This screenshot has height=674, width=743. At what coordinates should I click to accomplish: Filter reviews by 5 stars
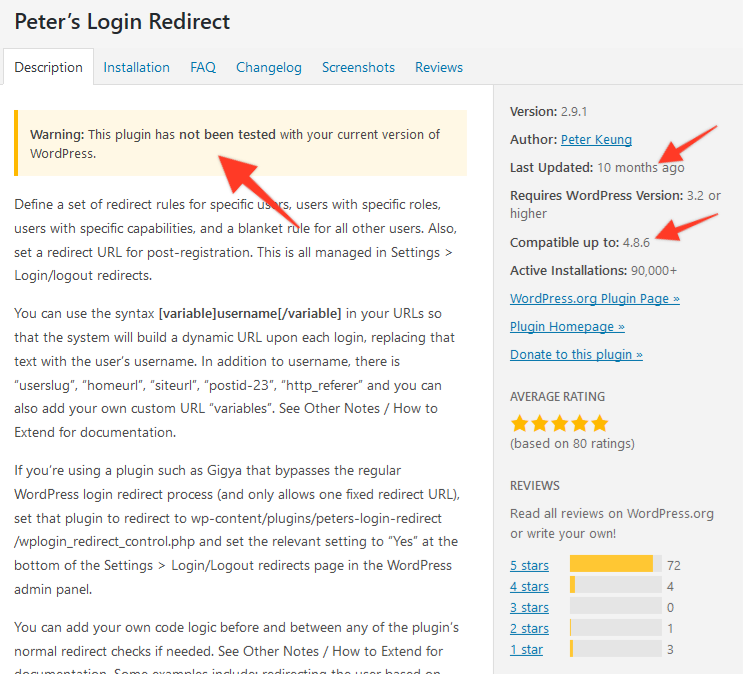(529, 565)
